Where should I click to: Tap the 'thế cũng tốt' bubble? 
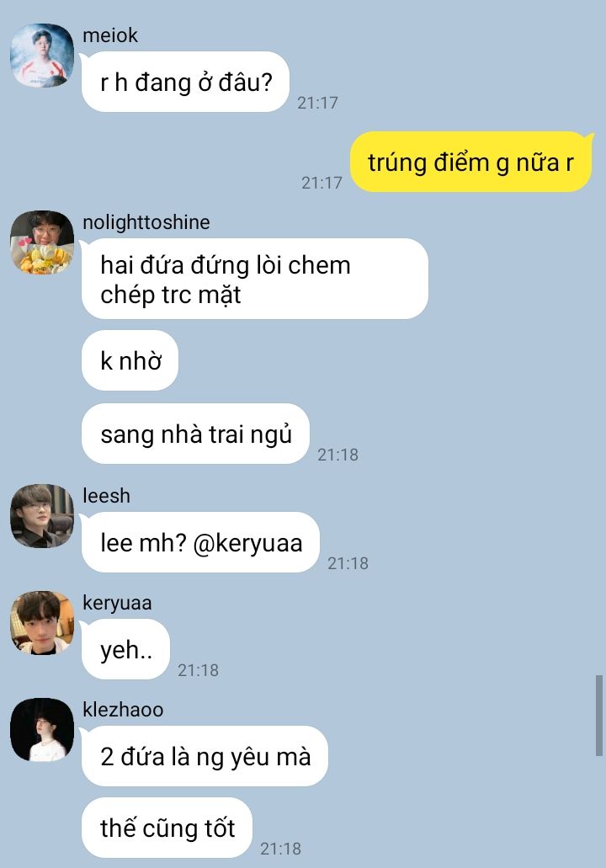coord(167,828)
